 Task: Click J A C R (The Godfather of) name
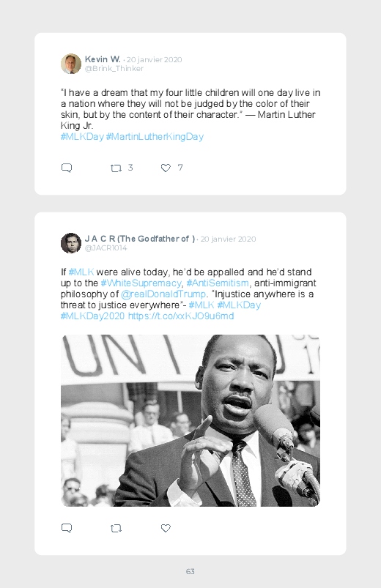(140, 239)
